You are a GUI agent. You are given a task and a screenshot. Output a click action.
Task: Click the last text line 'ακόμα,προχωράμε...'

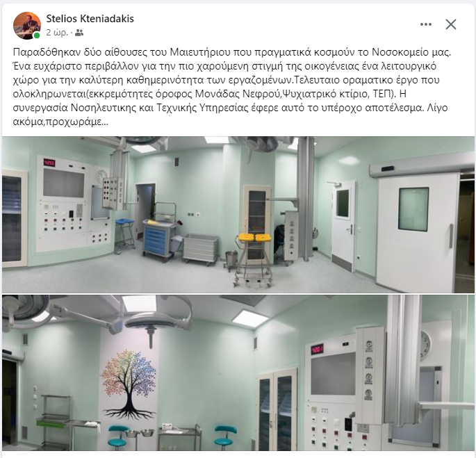60,122
